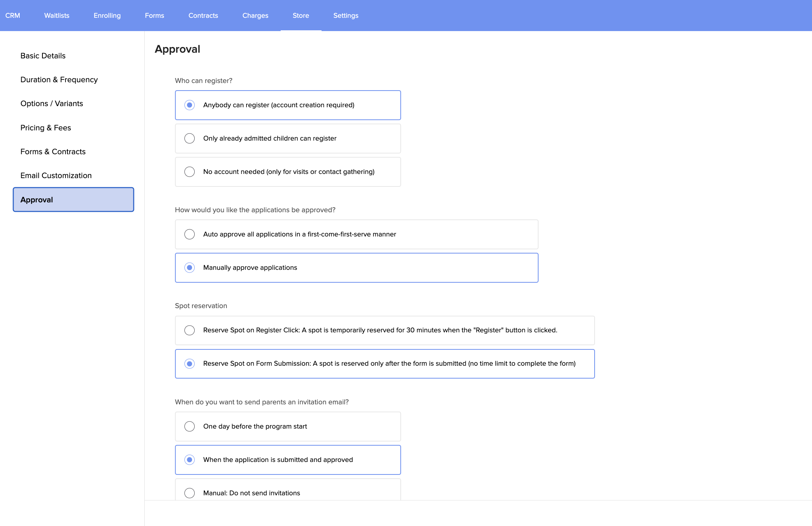Choose 'No account needed' registration option
This screenshot has width=812, height=526.
point(190,172)
